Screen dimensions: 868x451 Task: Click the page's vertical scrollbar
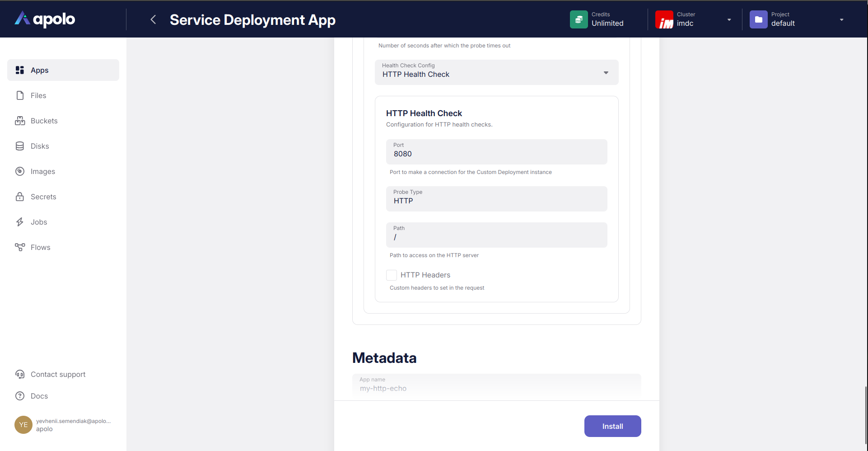865,415
